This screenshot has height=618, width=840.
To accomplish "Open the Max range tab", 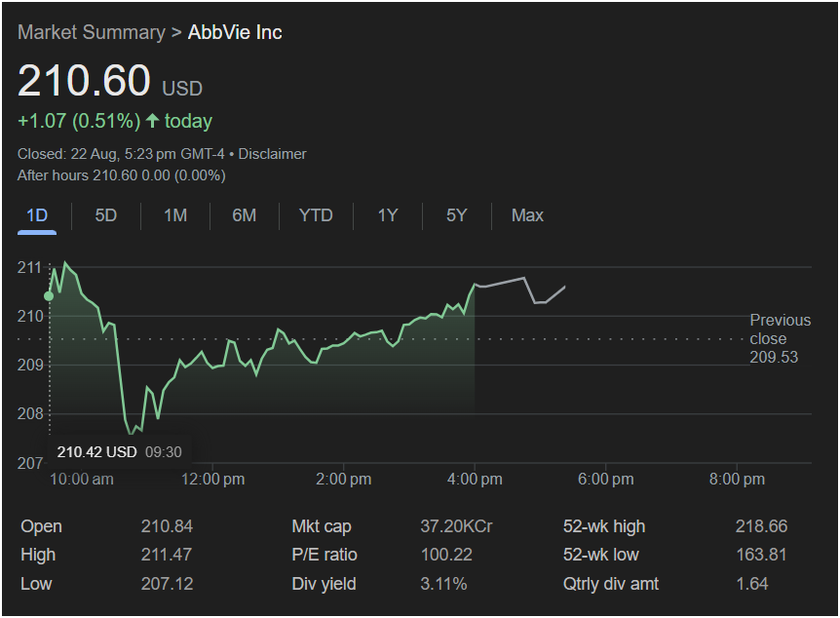I will (527, 215).
